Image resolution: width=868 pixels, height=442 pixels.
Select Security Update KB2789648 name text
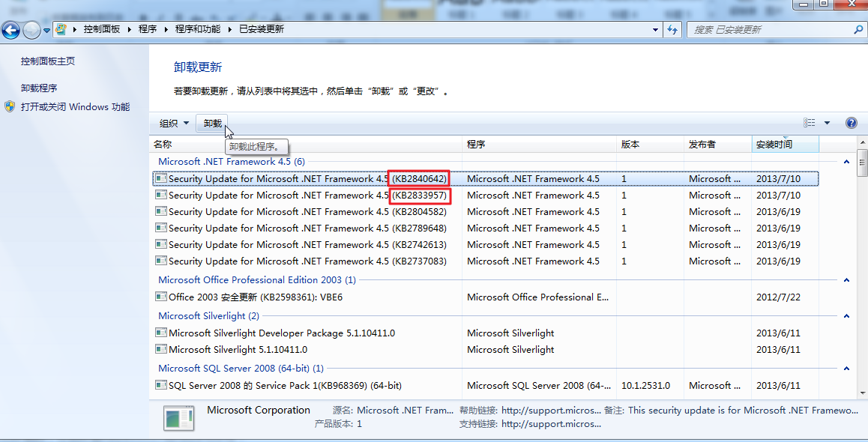pyautogui.click(x=307, y=228)
